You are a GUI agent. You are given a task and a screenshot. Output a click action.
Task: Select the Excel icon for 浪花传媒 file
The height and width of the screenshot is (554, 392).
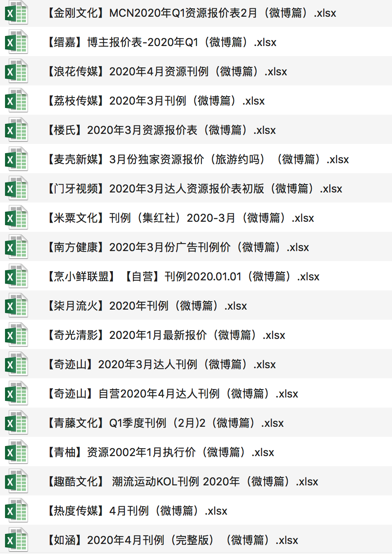click(16, 72)
